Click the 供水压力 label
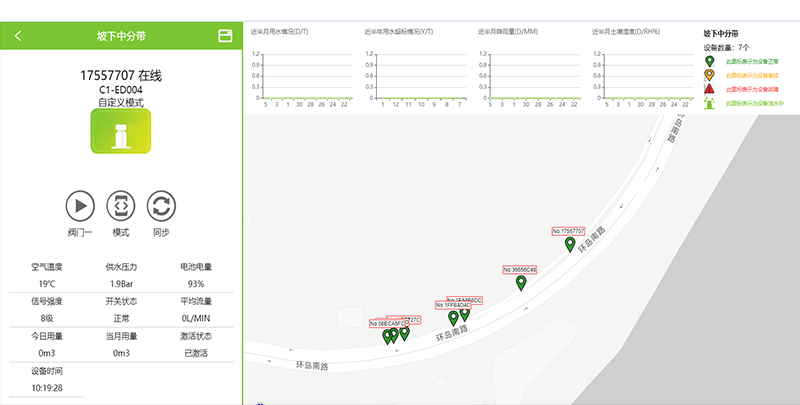The height and width of the screenshot is (405, 800). pos(121,267)
